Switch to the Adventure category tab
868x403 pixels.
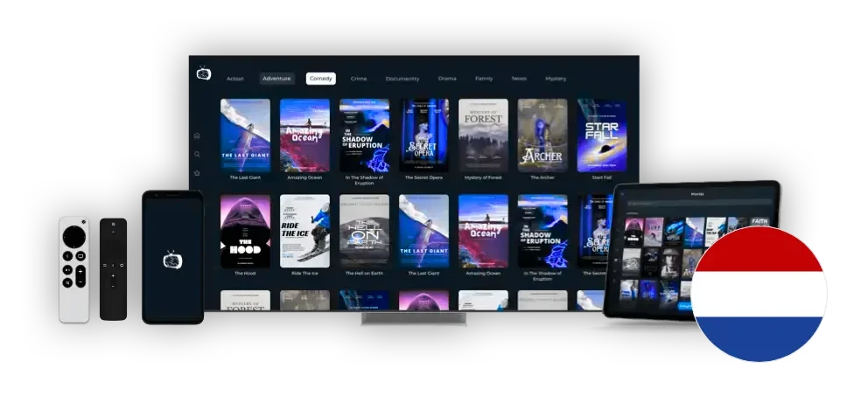tap(276, 79)
